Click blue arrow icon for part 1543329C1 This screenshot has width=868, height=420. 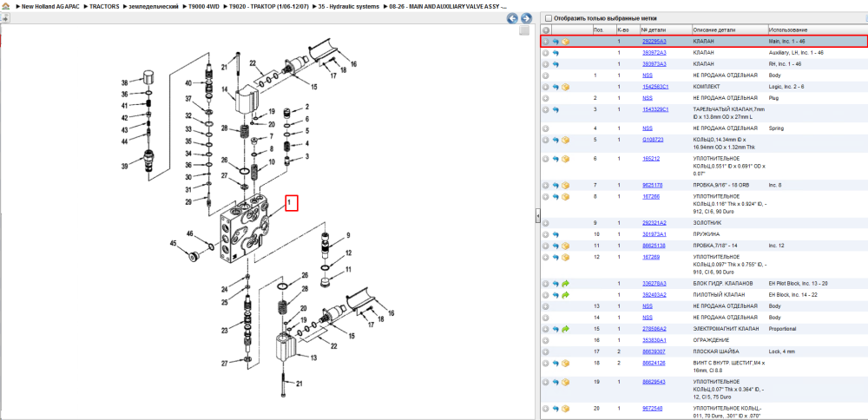[556, 109]
